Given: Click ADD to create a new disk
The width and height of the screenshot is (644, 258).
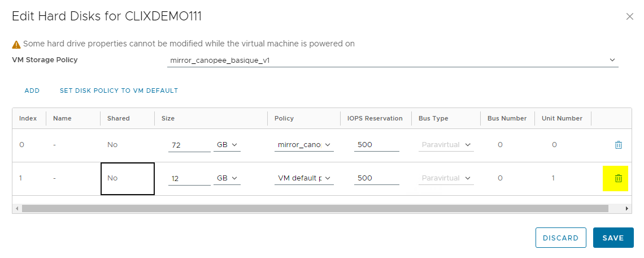Looking at the screenshot, I should pyautogui.click(x=32, y=91).
